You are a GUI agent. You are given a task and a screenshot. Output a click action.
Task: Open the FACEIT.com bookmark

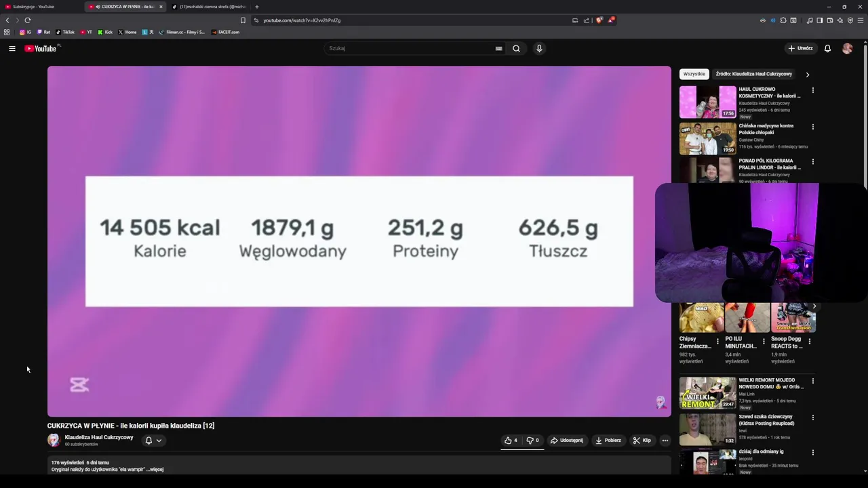(225, 32)
